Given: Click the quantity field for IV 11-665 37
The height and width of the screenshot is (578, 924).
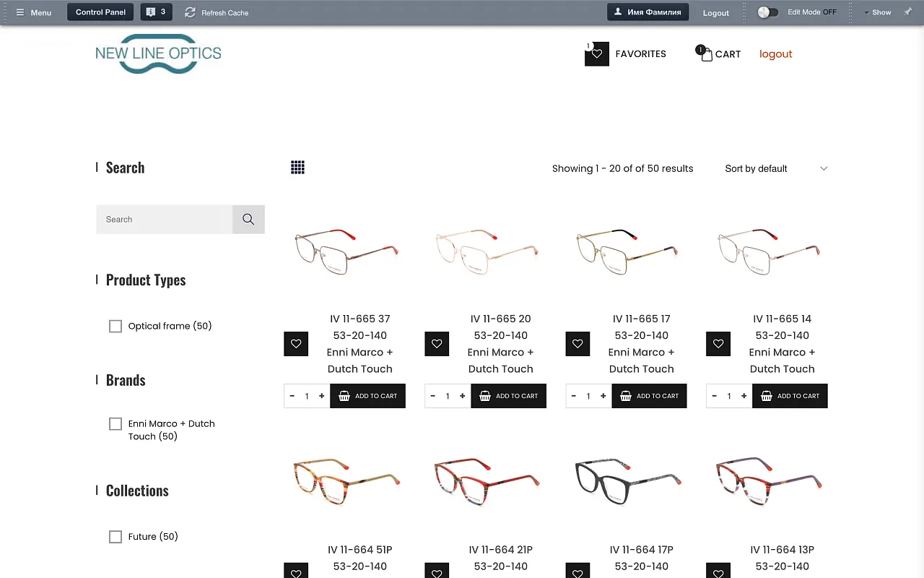Looking at the screenshot, I should tap(307, 396).
